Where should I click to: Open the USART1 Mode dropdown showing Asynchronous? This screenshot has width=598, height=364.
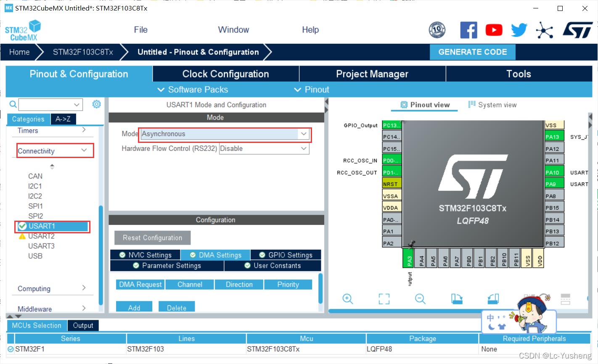(x=304, y=134)
